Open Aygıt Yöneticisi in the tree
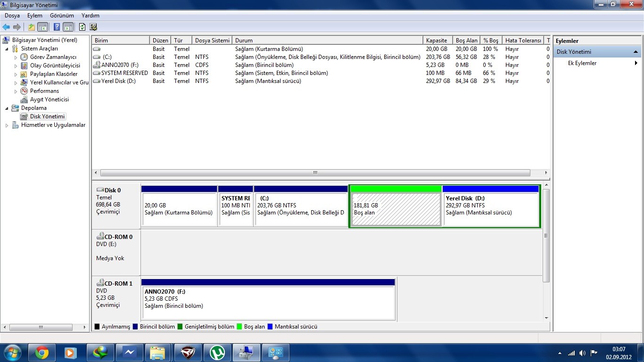 pyautogui.click(x=49, y=99)
